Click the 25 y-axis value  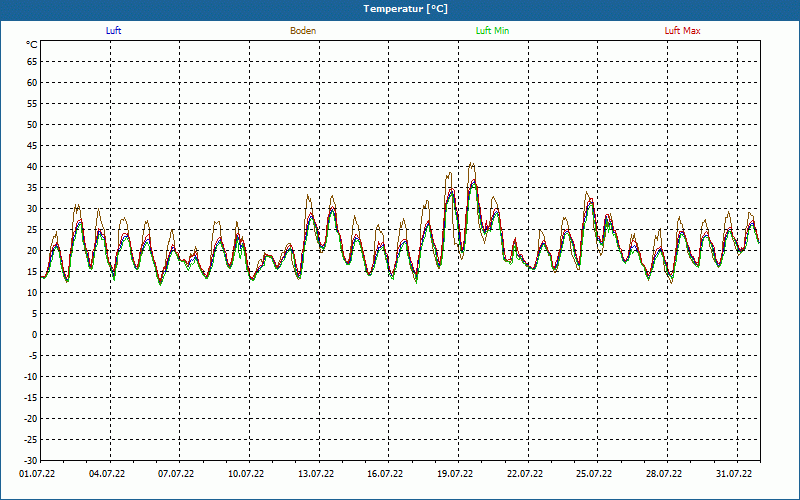[32, 230]
